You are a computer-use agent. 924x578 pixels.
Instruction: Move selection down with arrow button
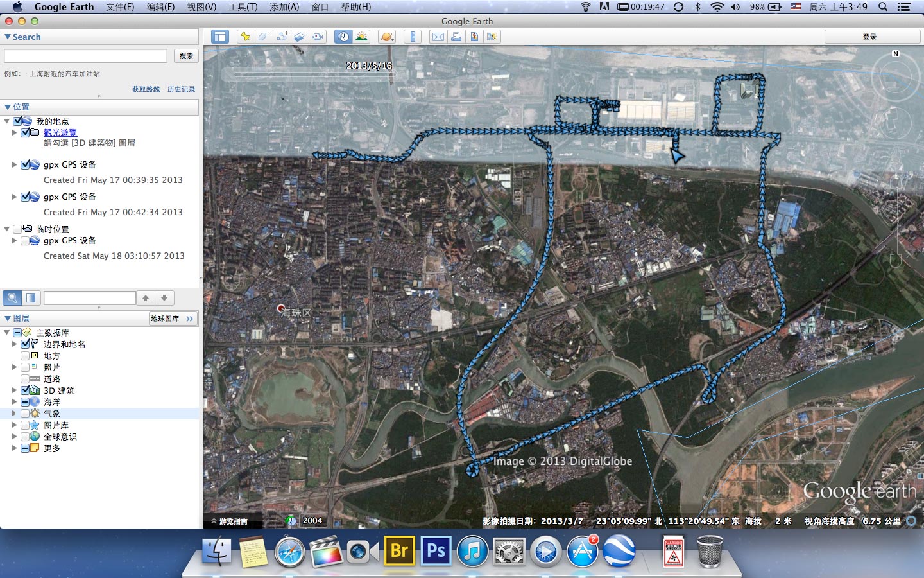(x=164, y=298)
